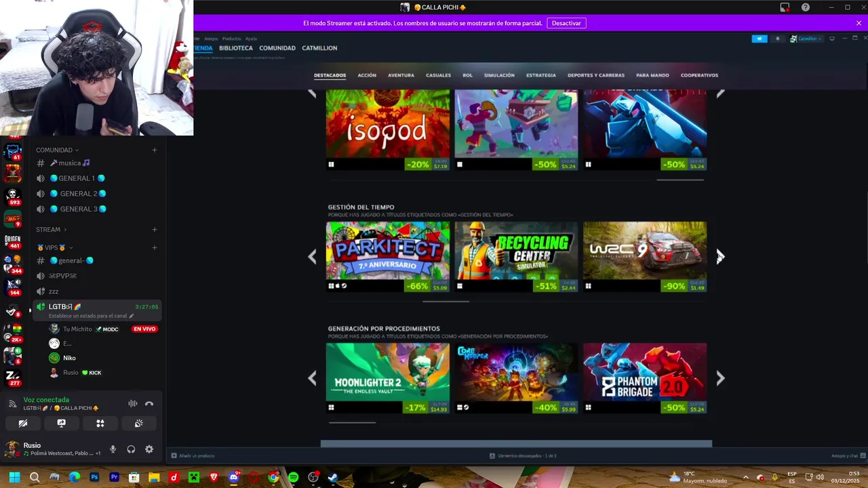Collapse the COMUNIDAD category
This screenshot has width=868, height=488.
pos(57,150)
